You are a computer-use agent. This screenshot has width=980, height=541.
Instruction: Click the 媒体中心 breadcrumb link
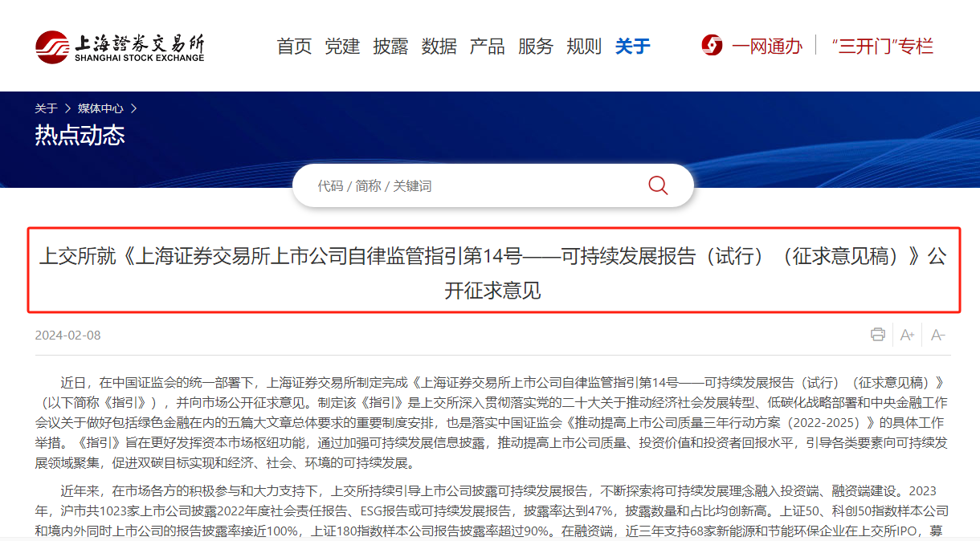(100, 108)
